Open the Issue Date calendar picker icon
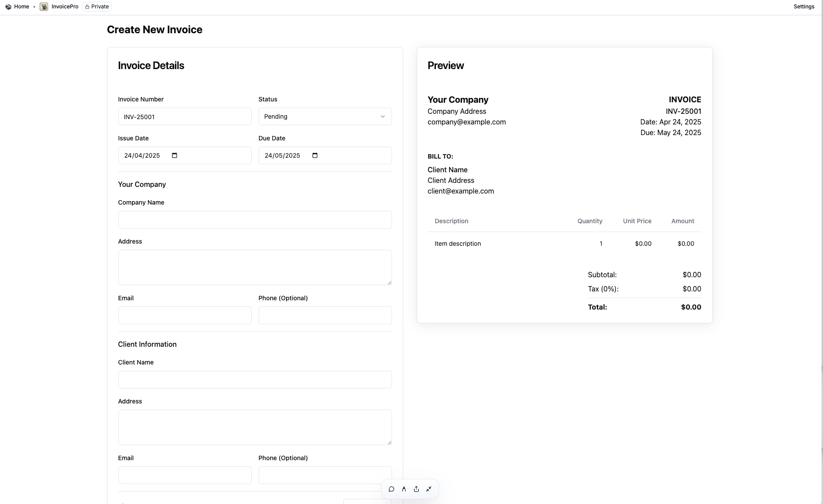 pos(175,155)
